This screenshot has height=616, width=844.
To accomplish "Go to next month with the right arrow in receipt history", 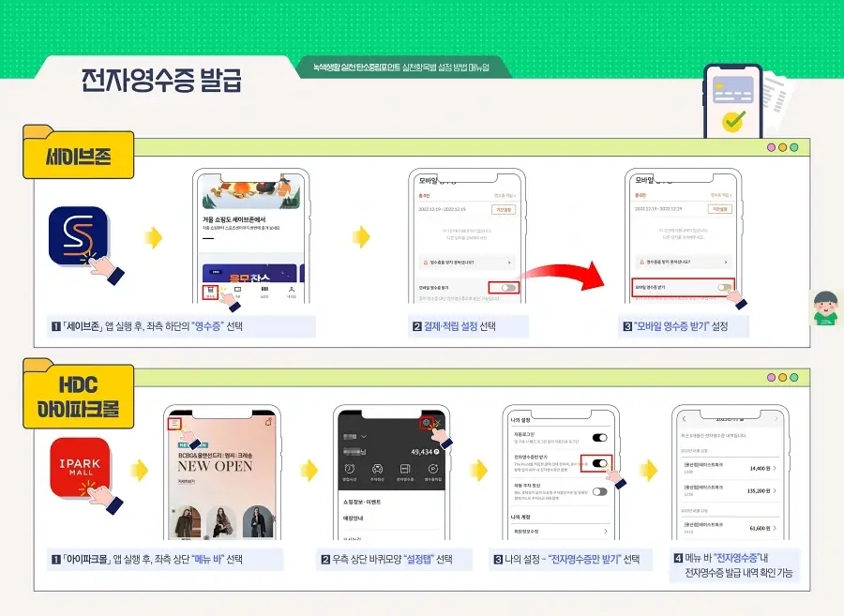I will 776,418.
